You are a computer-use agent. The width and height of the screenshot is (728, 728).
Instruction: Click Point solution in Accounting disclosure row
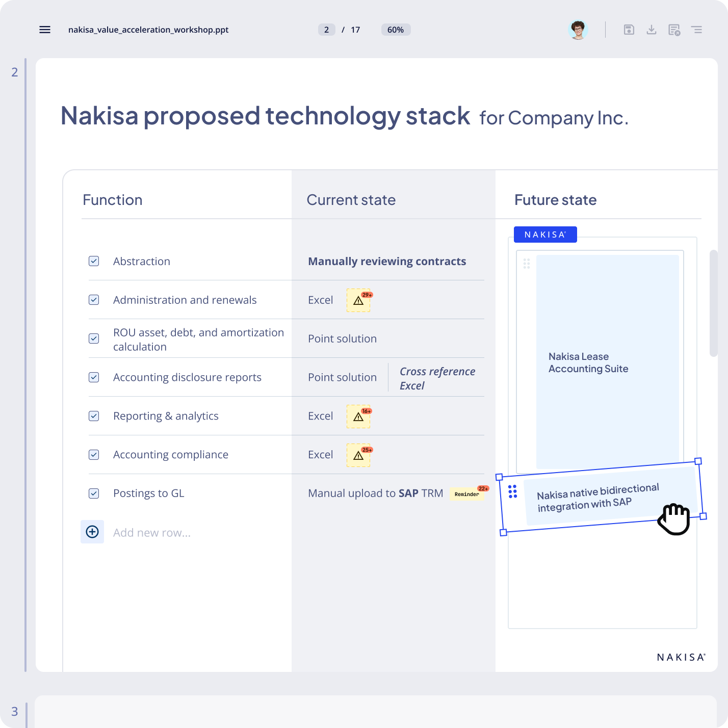click(x=343, y=377)
